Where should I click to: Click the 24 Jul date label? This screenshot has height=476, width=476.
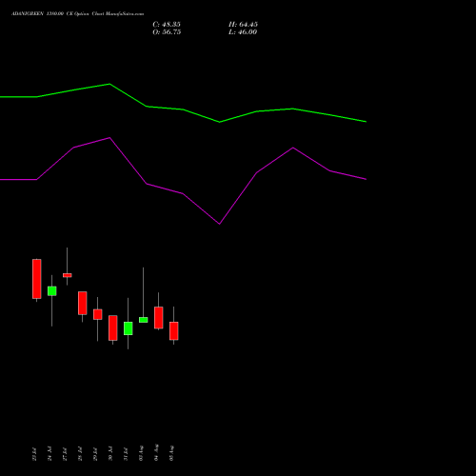50,454
